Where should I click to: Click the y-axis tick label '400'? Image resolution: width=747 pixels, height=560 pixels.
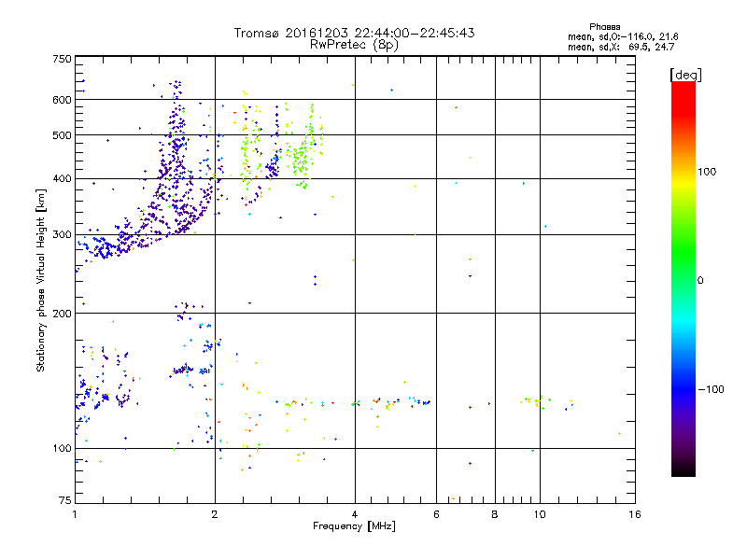[x=62, y=178]
